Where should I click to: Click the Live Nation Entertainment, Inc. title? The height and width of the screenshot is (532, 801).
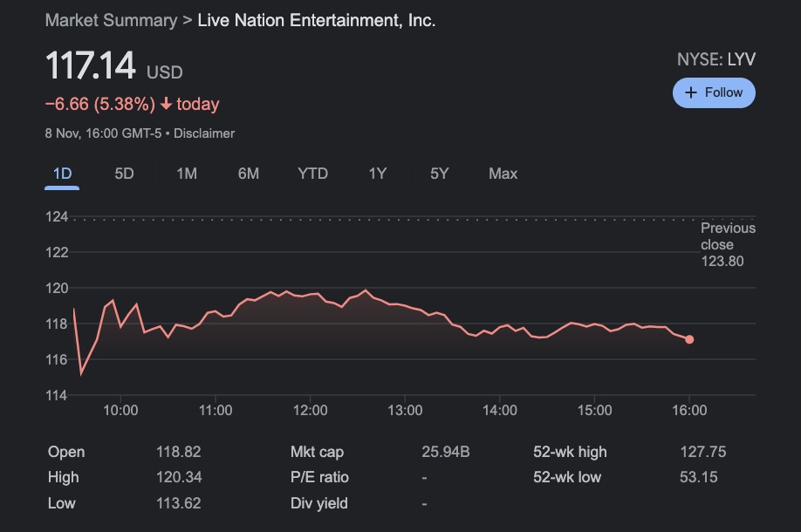pos(317,20)
